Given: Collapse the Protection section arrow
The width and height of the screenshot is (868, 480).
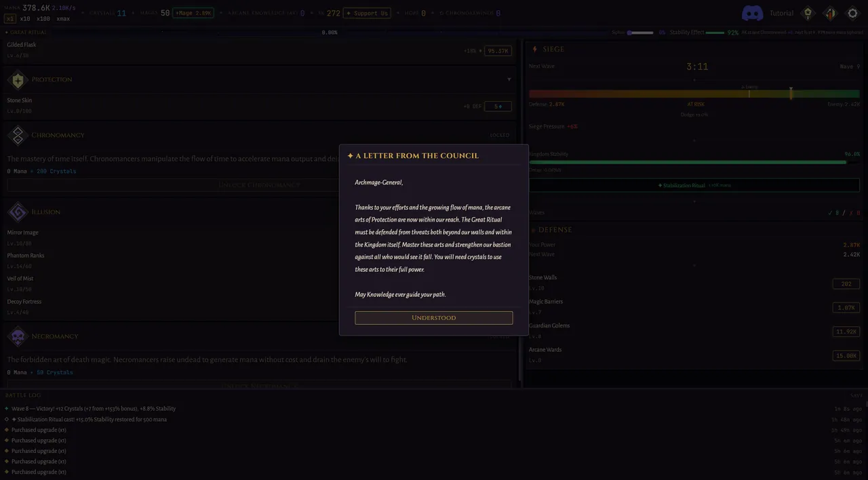Looking at the screenshot, I should [509, 79].
